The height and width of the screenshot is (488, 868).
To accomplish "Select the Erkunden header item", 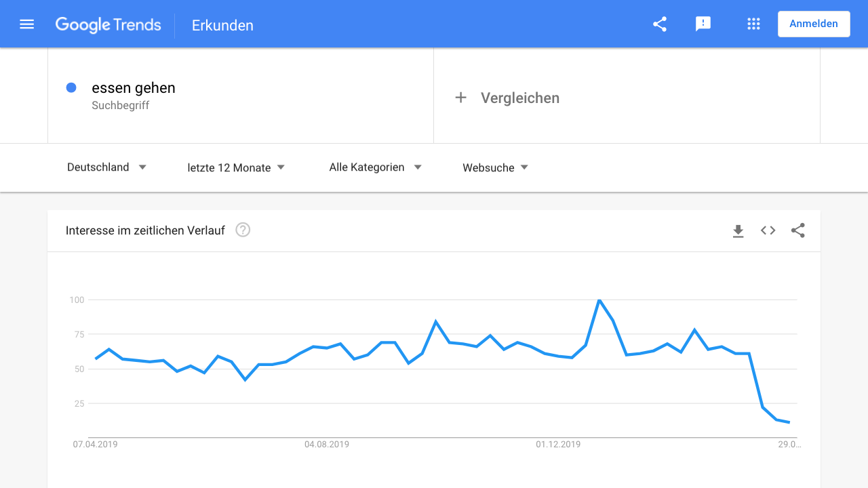I will click(x=222, y=26).
